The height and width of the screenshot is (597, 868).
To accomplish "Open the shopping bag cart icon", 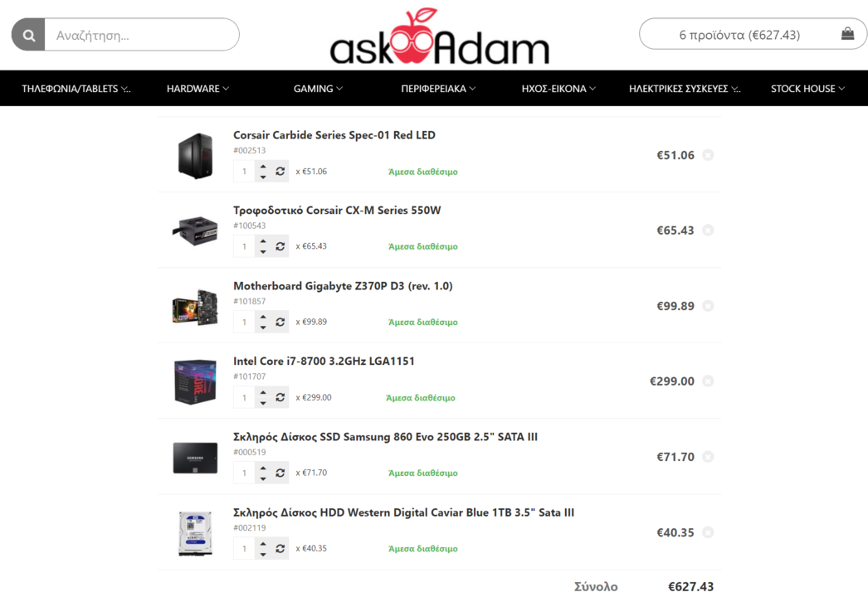I will (847, 34).
